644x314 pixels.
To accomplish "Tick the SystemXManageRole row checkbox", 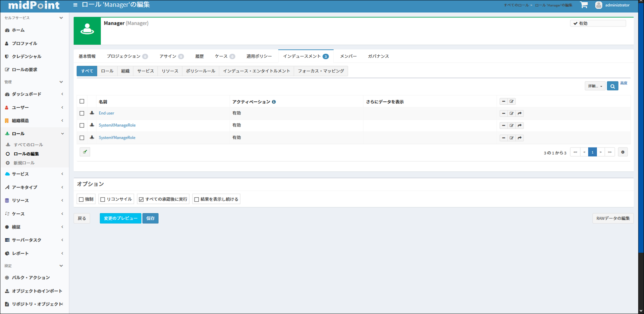I will tap(82, 125).
